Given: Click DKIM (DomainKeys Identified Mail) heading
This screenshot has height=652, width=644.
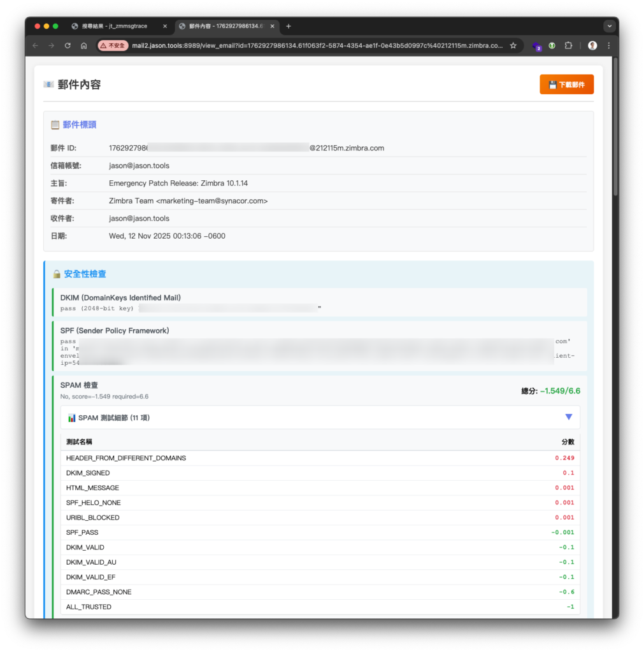Looking at the screenshot, I should point(120,298).
